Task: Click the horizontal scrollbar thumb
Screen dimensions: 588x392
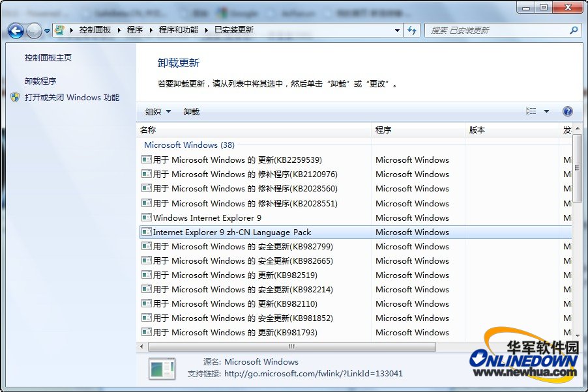Action: coord(292,346)
